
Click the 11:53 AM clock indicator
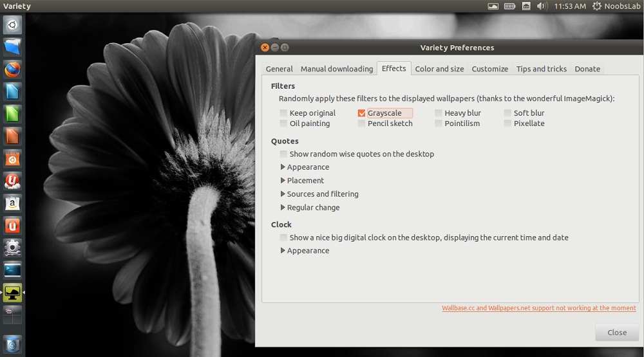click(570, 6)
